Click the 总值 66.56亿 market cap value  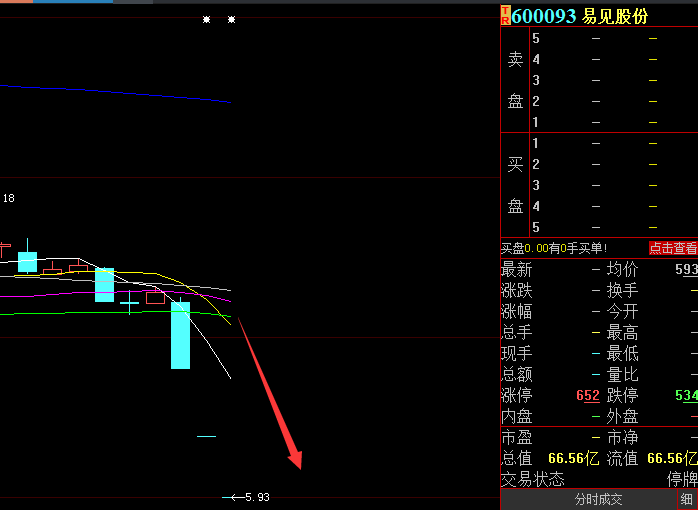pyautogui.click(x=573, y=458)
